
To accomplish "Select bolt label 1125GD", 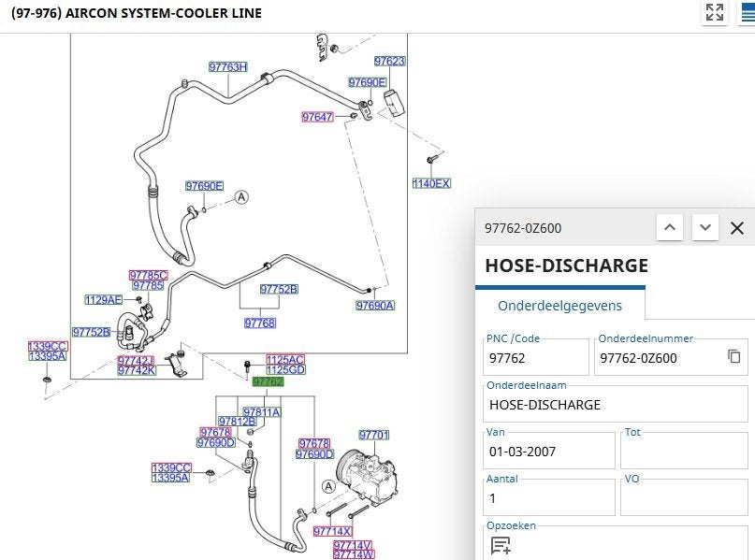I will 285,369.
